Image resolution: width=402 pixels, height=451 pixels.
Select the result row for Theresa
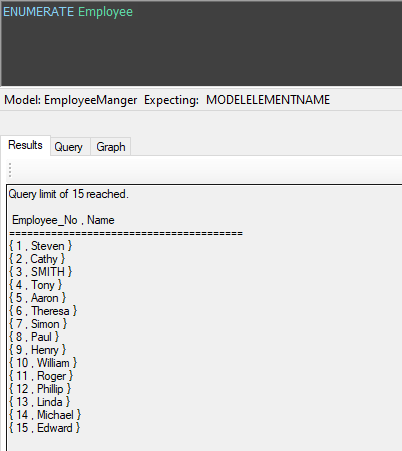43,311
